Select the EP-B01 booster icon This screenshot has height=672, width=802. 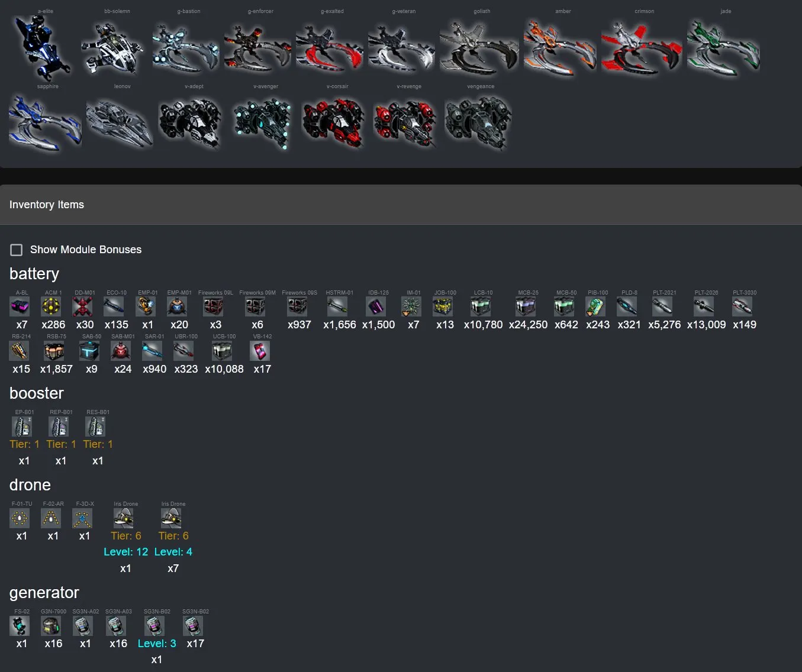pyautogui.click(x=22, y=427)
